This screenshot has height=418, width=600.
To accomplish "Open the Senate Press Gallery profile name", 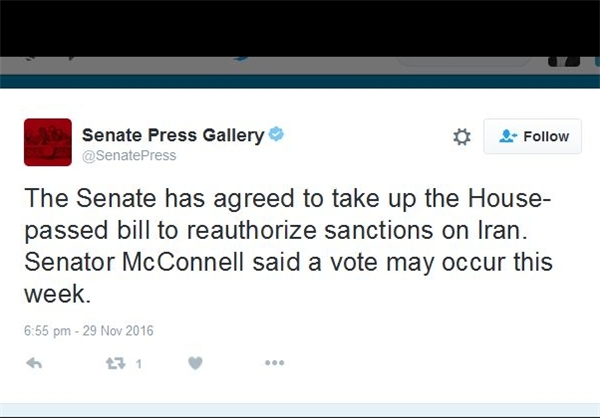I will tap(173, 135).
